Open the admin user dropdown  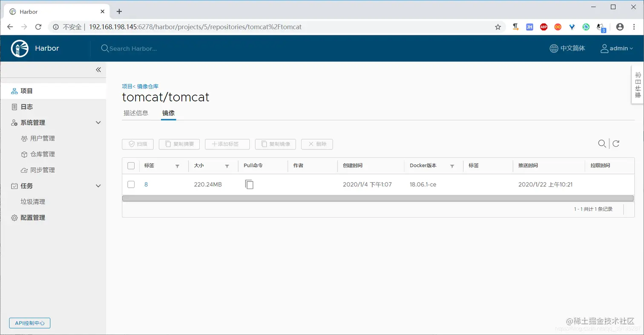click(617, 49)
